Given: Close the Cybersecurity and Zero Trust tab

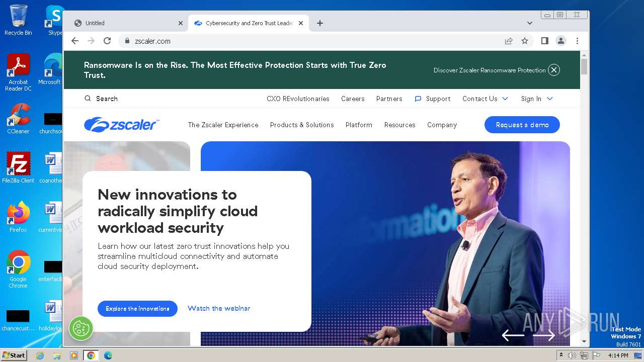Looking at the screenshot, I should pyautogui.click(x=301, y=23).
